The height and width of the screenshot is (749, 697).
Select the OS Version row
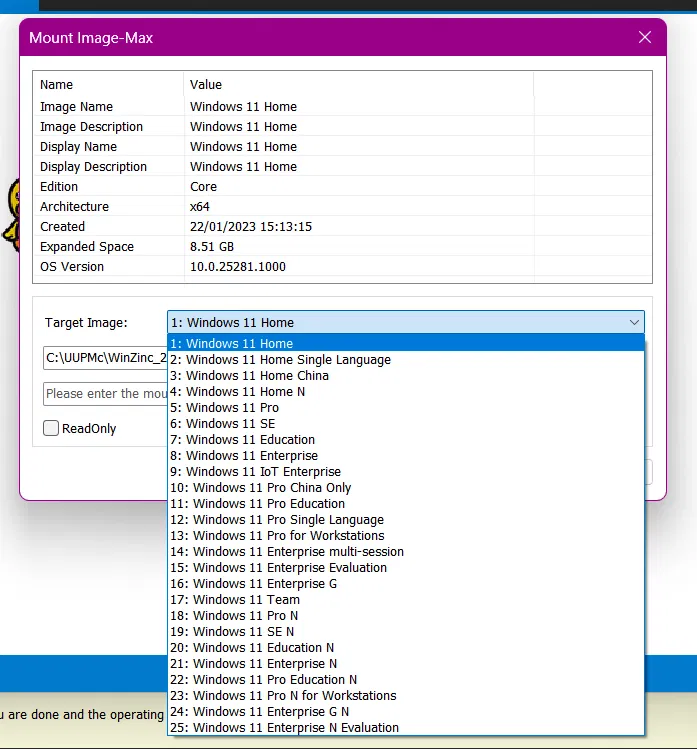pyautogui.click(x=342, y=267)
